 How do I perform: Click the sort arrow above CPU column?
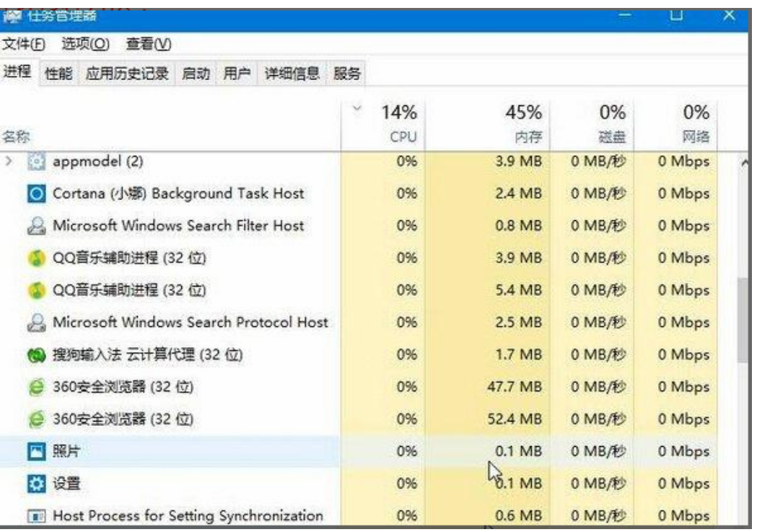click(356, 109)
